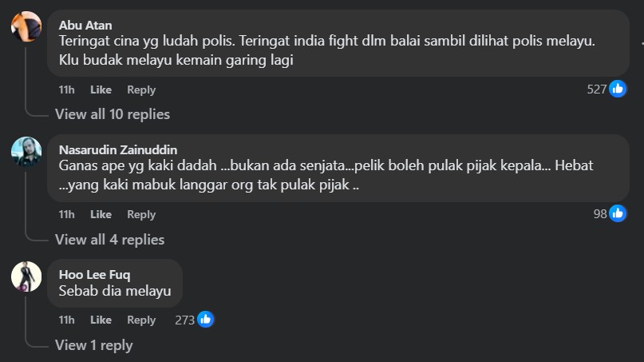
Task: Open Nasarudin Zainuddin's profile name link
Action: (x=118, y=149)
